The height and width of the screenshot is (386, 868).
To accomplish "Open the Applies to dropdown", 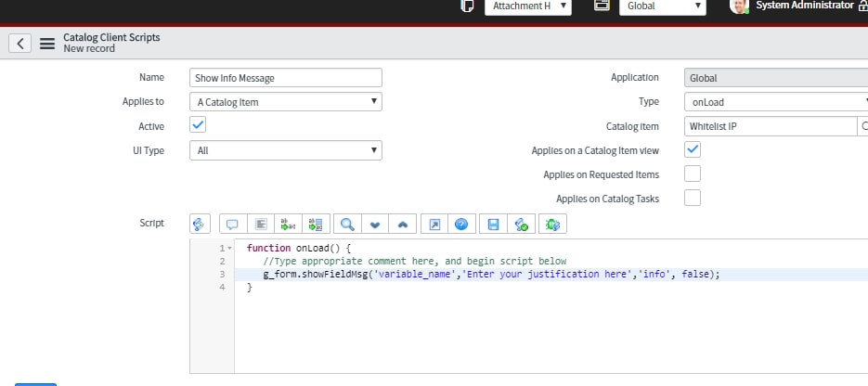I will (285, 102).
